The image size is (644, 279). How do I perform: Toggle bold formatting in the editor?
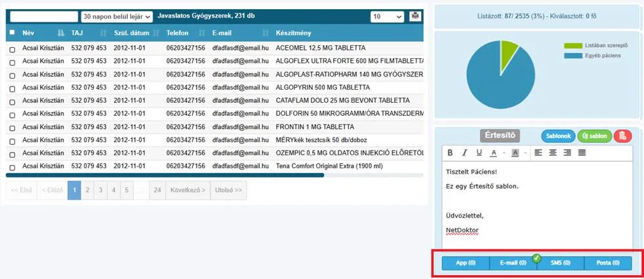tap(450, 153)
